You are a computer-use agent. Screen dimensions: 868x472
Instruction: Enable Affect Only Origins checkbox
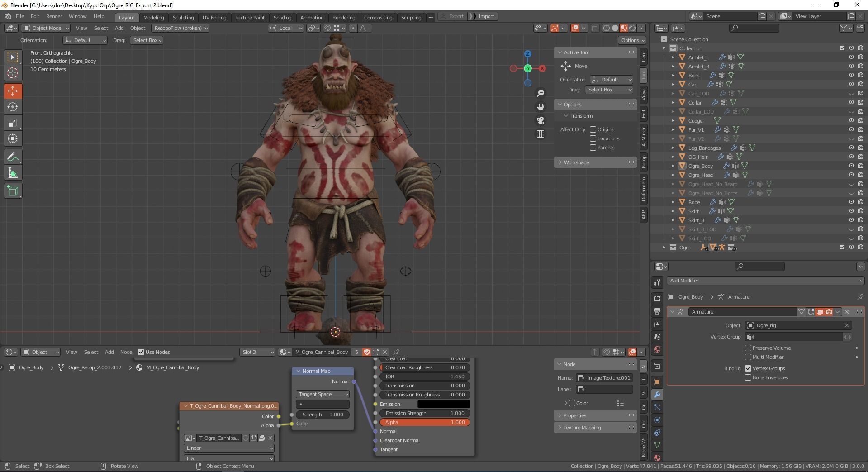593,129
